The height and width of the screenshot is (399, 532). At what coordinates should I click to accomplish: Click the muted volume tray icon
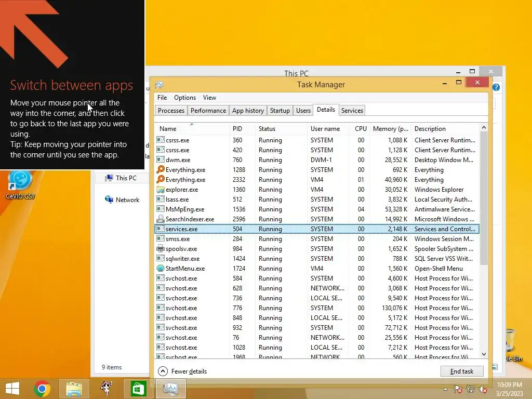tap(483, 389)
